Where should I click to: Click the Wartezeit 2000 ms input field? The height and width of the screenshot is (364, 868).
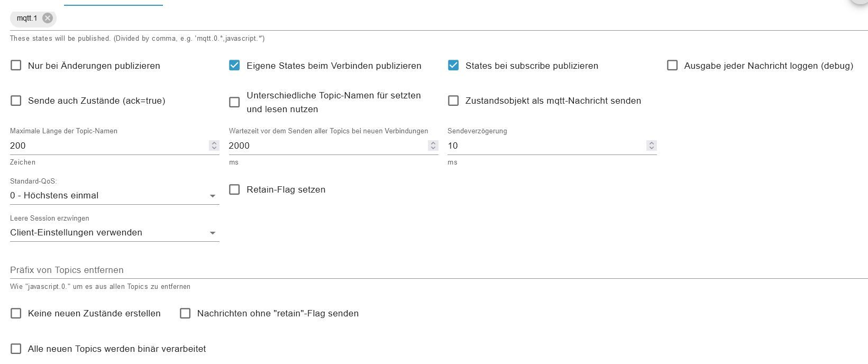coord(325,145)
